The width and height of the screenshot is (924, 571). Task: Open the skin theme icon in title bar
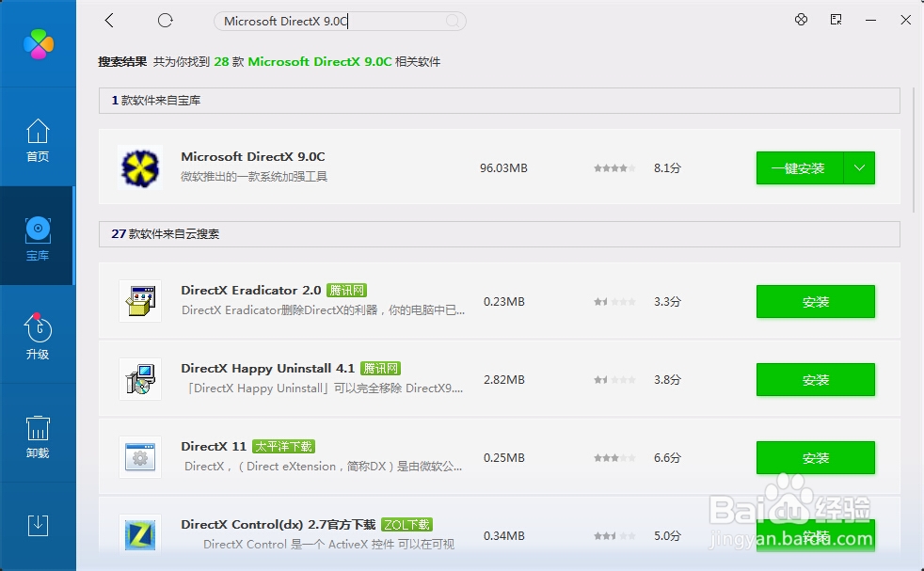pyautogui.click(x=801, y=20)
